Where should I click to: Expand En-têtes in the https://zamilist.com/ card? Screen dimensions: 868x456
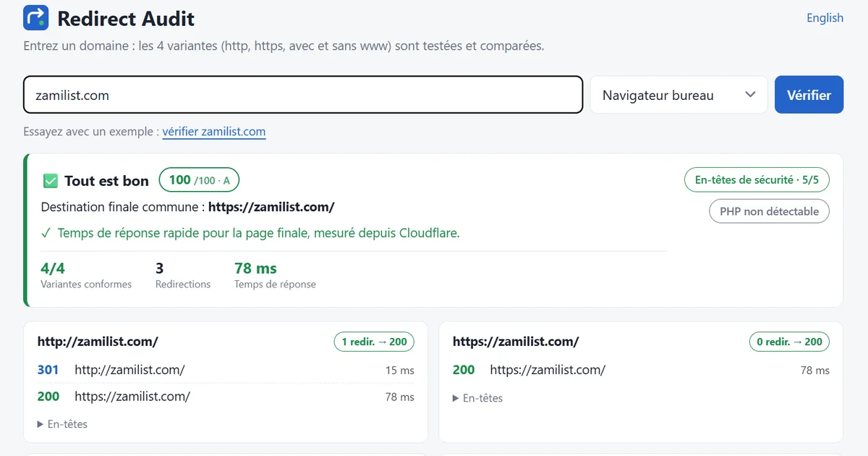[x=477, y=398]
